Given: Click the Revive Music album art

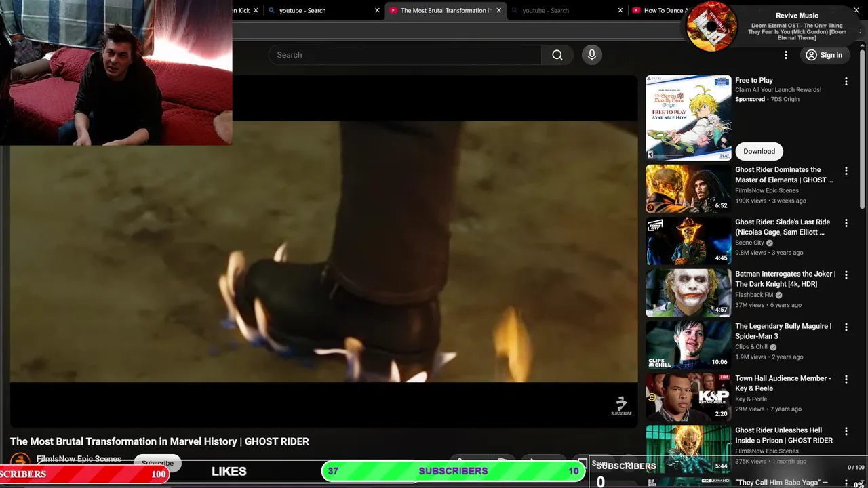Looking at the screenshot, I should (711, 26).
